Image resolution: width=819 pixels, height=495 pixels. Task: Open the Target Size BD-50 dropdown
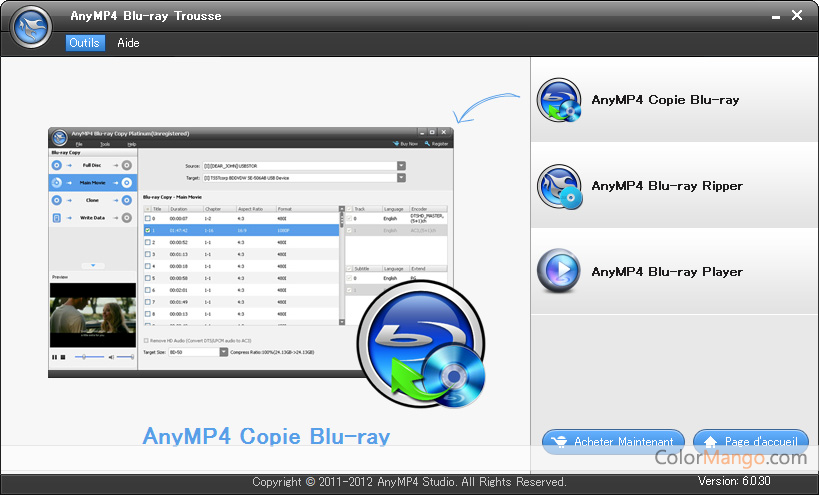[x=224, y=352]
